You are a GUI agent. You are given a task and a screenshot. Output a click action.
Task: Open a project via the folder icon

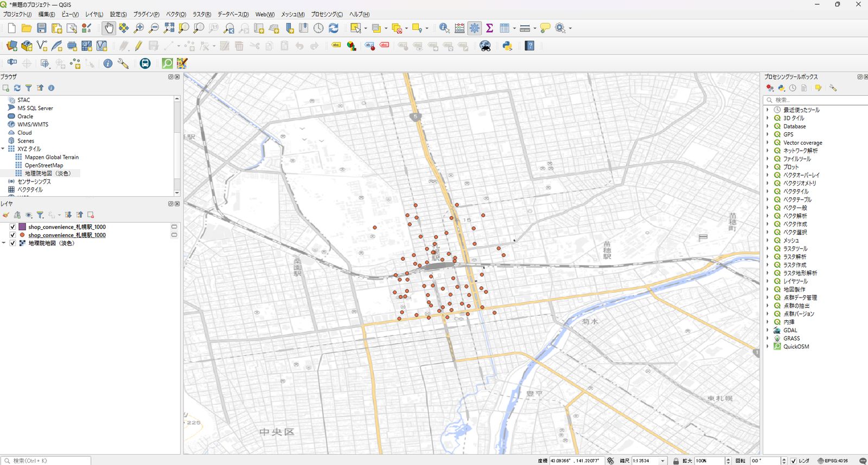(x=27, y=28)
